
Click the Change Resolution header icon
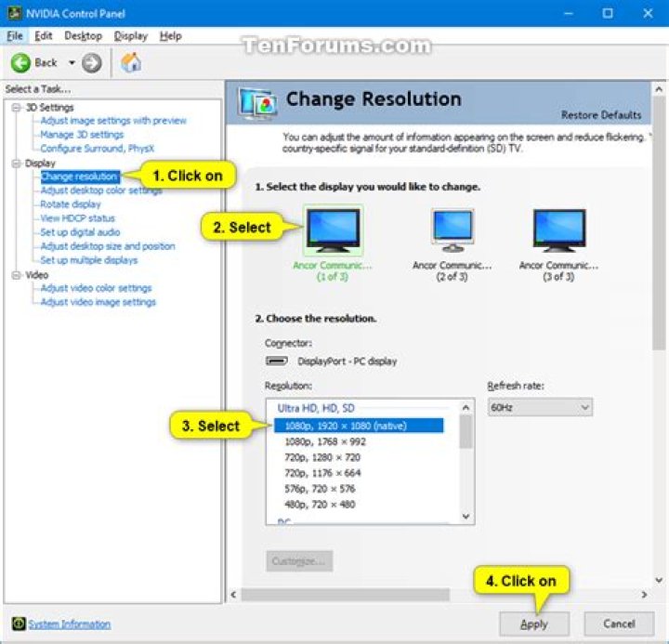click(x=258, y=104)
